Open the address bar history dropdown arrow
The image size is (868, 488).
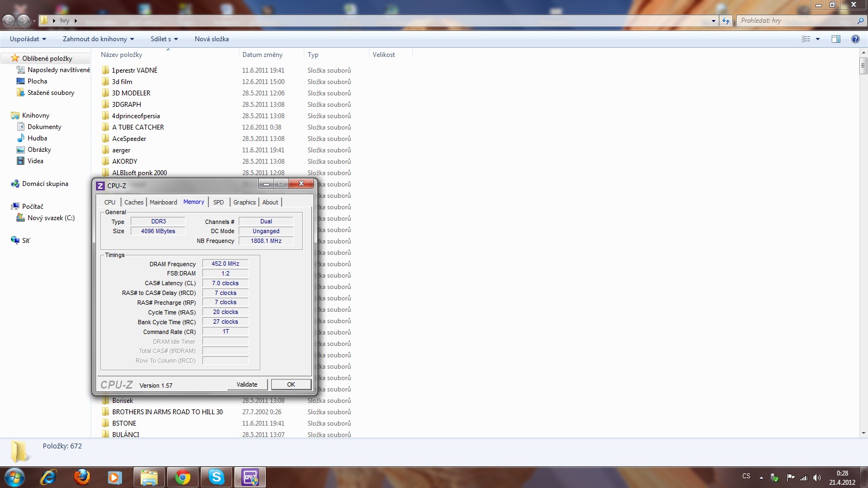pos(713,21)
